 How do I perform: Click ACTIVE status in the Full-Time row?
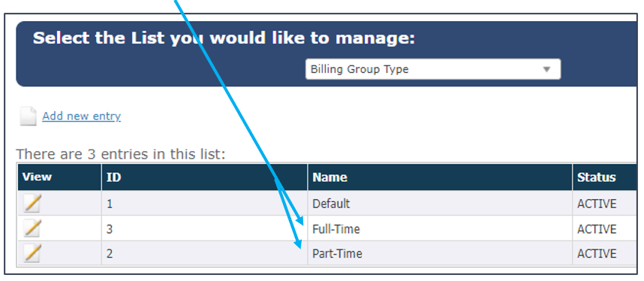(597, 228)
